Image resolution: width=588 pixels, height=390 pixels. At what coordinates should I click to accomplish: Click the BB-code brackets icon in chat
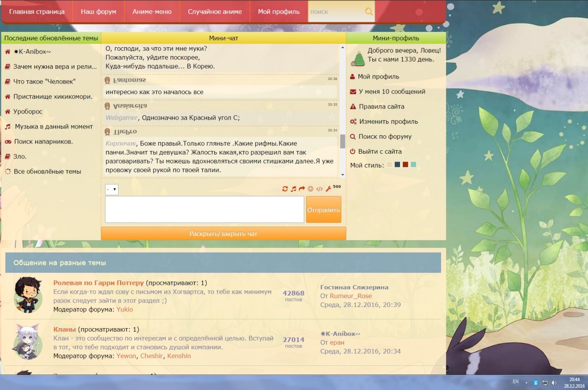[319, 189]
